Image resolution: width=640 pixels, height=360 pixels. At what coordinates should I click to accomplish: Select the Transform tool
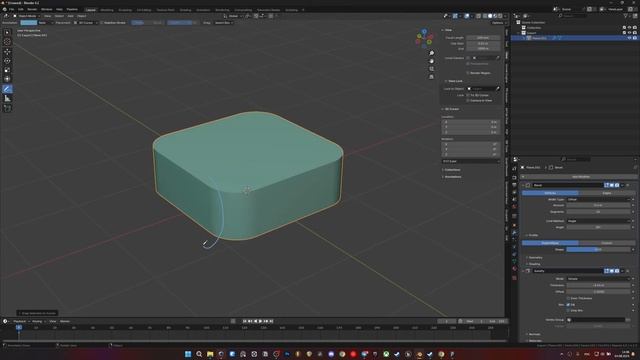point(7,79)
